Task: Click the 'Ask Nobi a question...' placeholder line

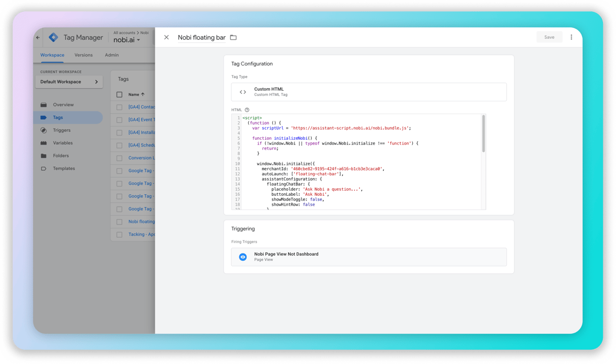Action: pyautogui.click(x=317, y=189)
